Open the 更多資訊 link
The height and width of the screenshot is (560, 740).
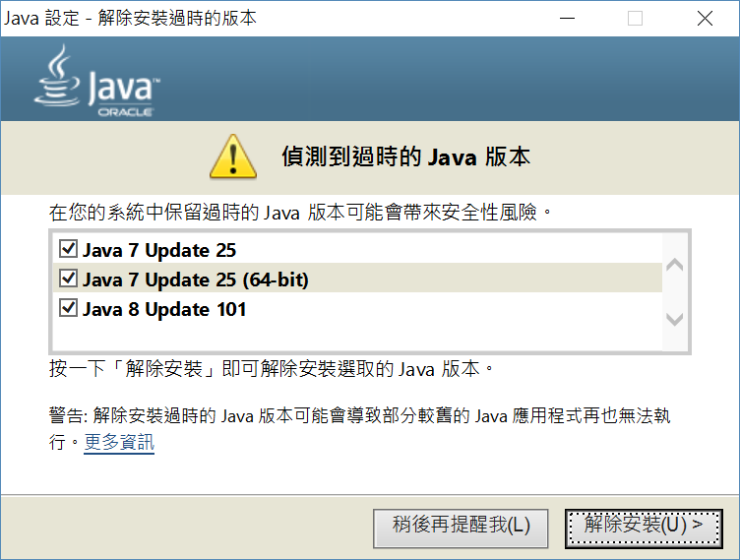click(119, 443)
